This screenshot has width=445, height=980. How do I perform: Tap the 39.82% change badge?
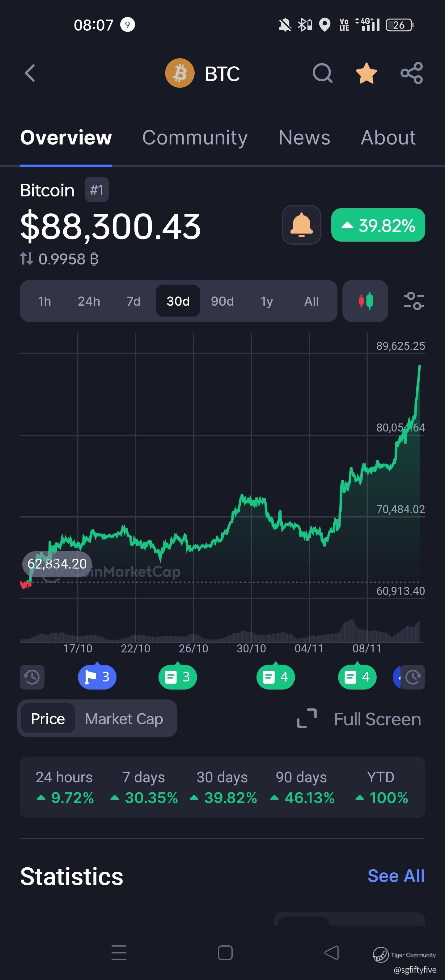pos(378,225)
